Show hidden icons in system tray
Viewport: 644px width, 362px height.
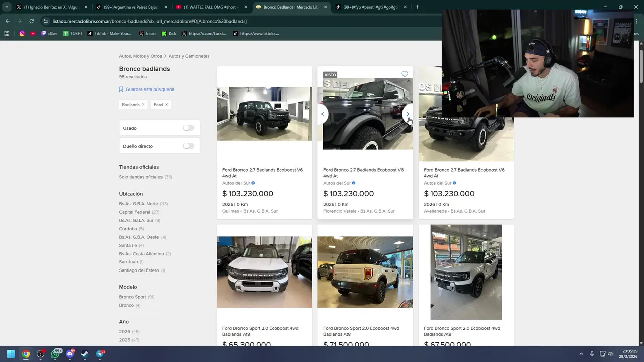click(x=581, y=354)
